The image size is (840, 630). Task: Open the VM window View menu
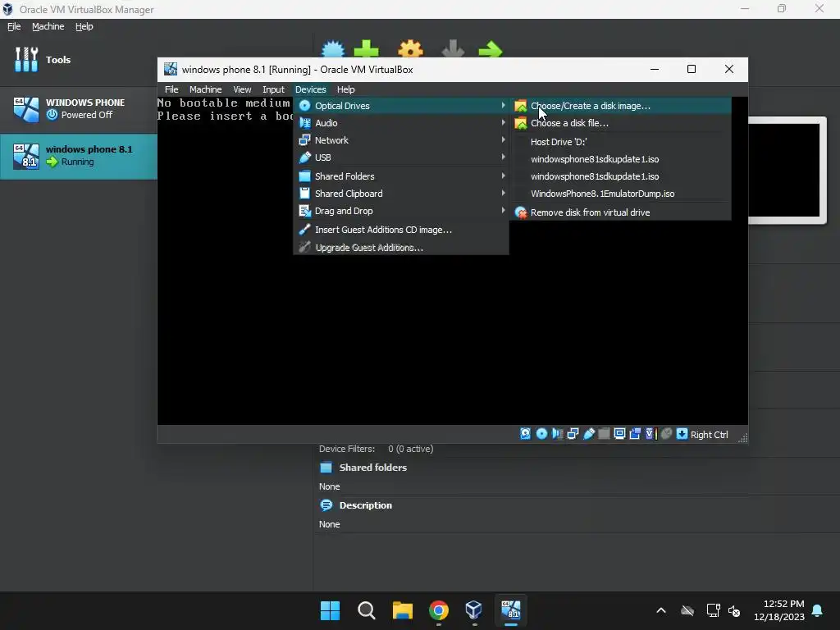pos(242,89)
